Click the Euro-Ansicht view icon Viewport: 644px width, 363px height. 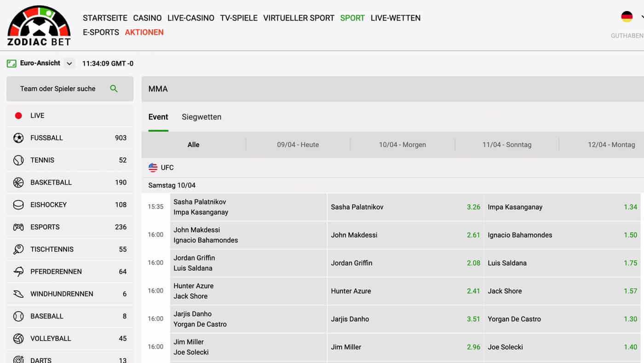pyautogui.click(x=11, y=63)
